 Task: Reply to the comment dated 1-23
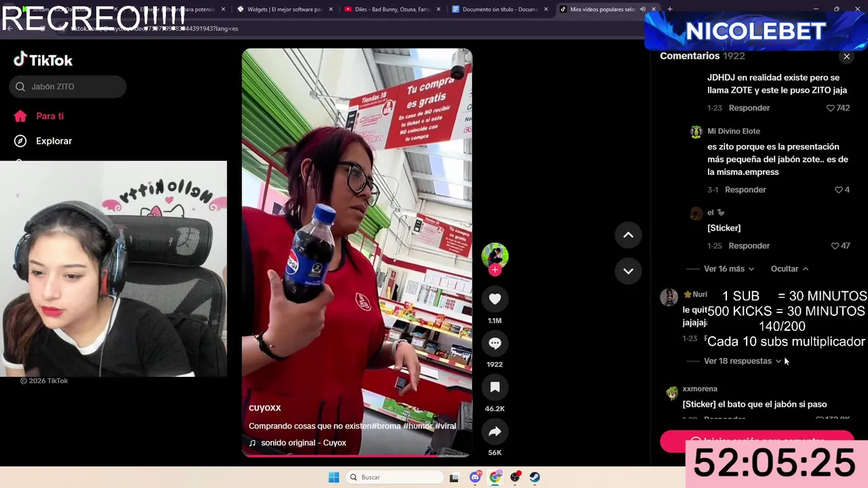tap(749, 108)
